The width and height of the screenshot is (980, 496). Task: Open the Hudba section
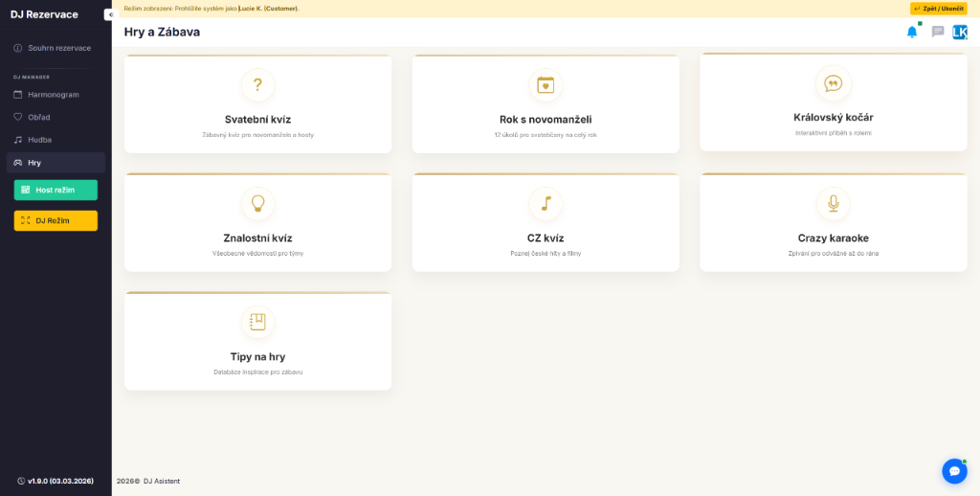coord(56,140)
